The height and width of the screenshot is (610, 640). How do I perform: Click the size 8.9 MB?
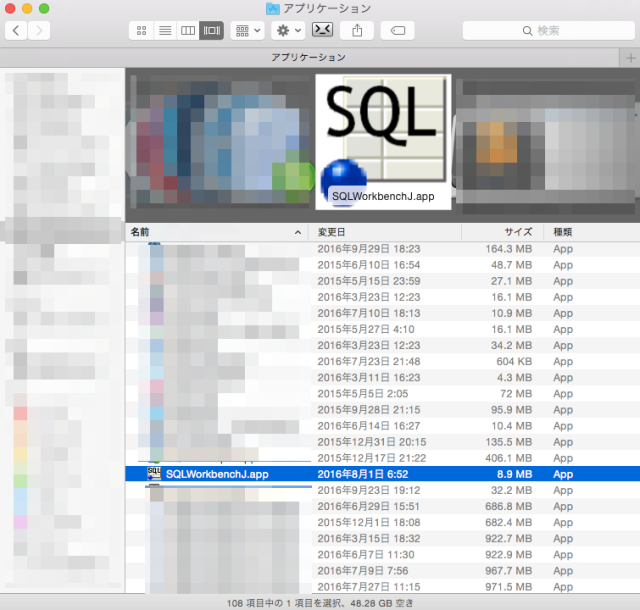point(514,474)
